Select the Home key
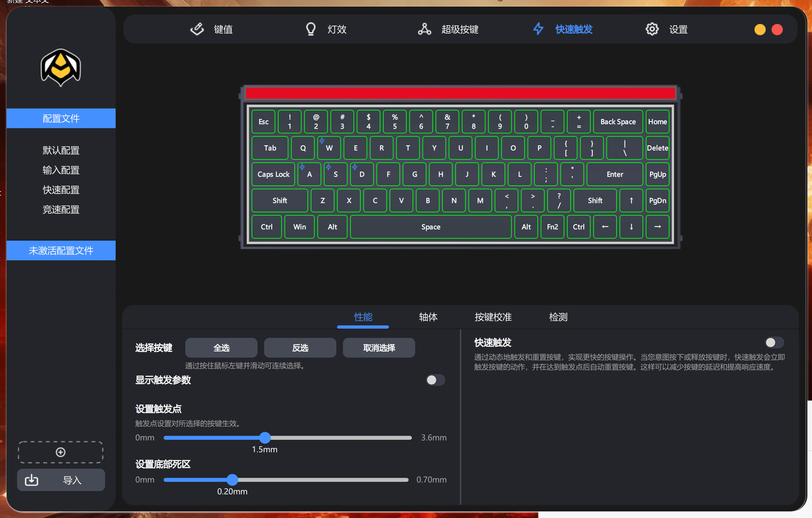Screen dimensions: 812x518 658,122
